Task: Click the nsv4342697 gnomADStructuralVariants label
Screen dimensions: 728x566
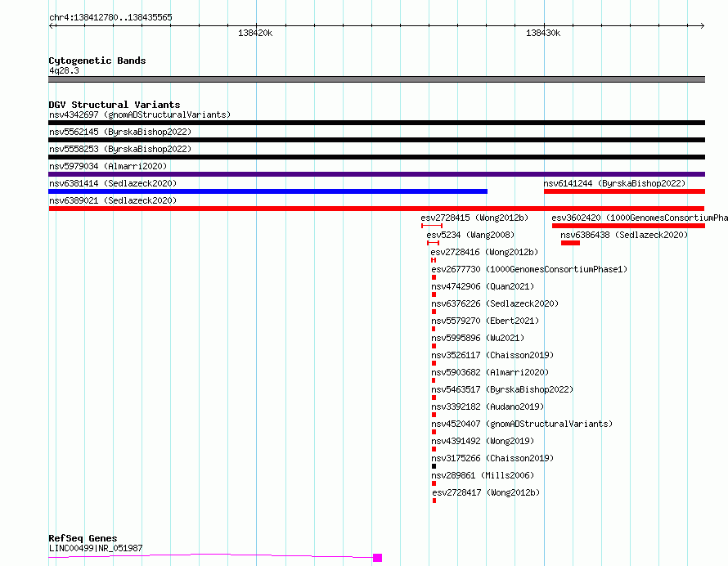Action: tap(140, 115)
